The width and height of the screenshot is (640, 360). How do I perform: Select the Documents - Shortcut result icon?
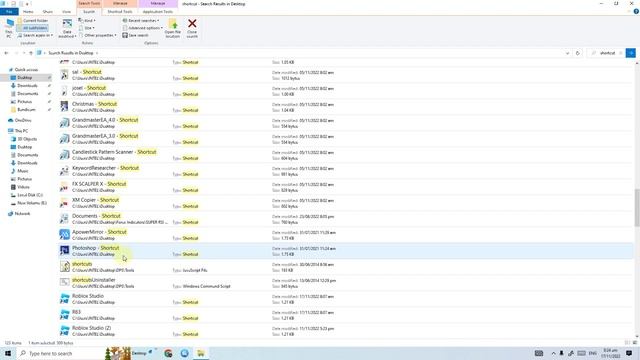(x=64, y=219)
